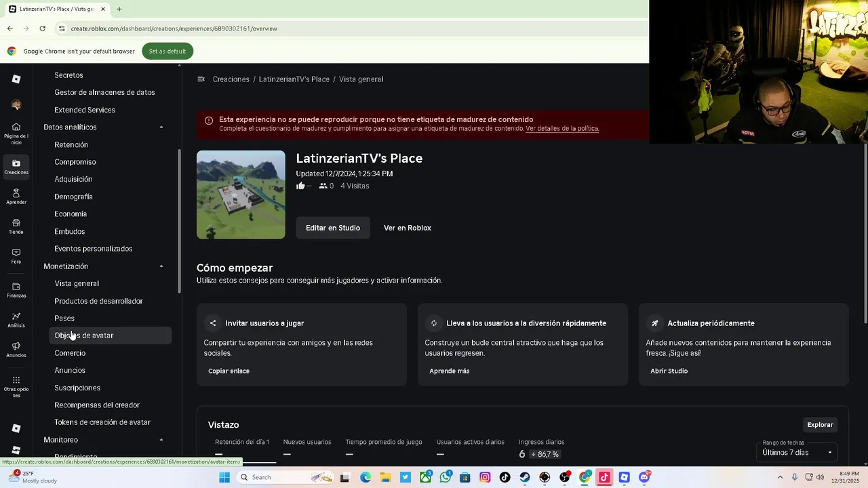Open Windows Start menu

click(224, 477)
